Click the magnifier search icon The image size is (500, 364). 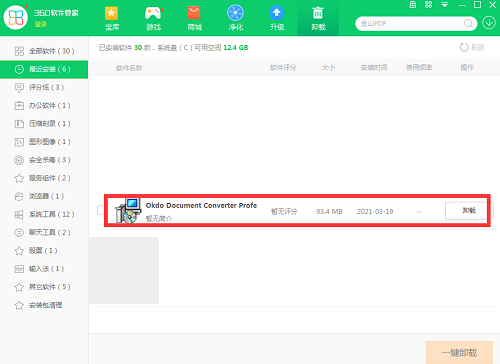tap(468, 24)
